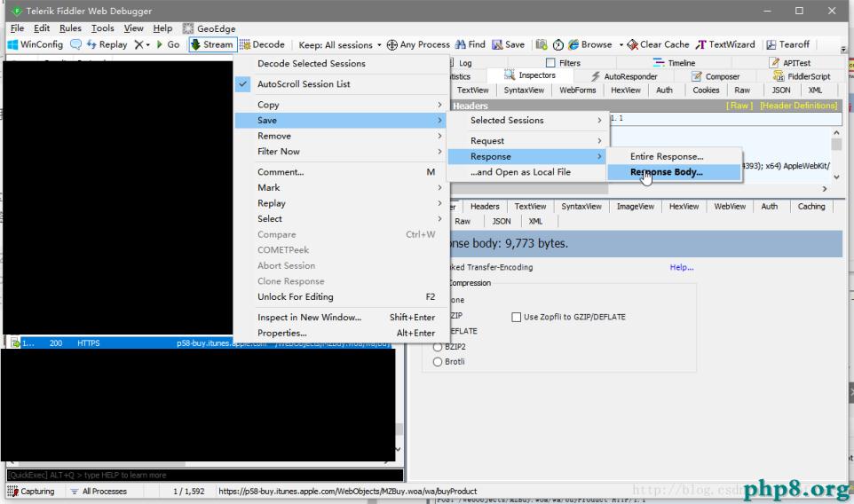Click the WinConfig toolbar icon
Image resolution: width=854 pixels, height=504 pixels.
pos(36,44)
